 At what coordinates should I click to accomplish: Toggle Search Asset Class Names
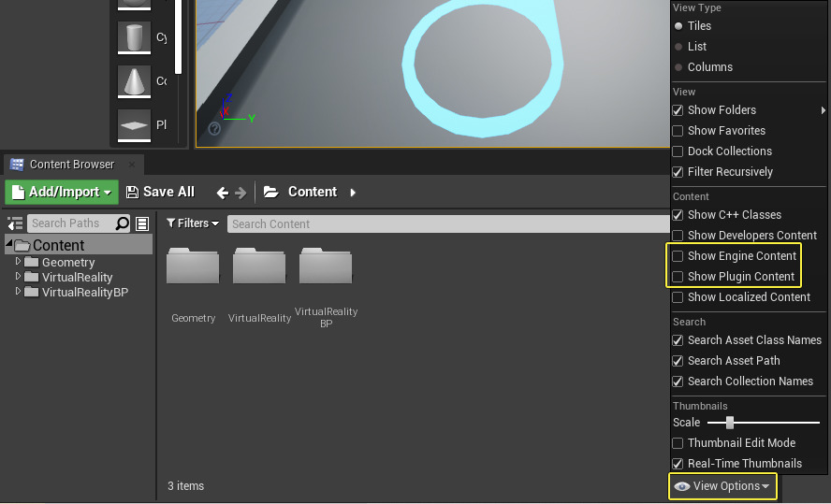678,340
